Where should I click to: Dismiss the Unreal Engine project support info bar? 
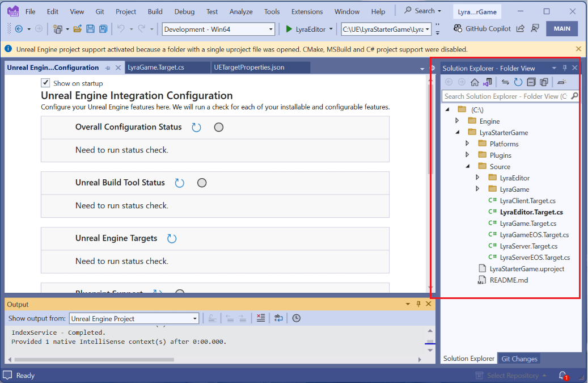pyautogui.click(x=578, y=49)
